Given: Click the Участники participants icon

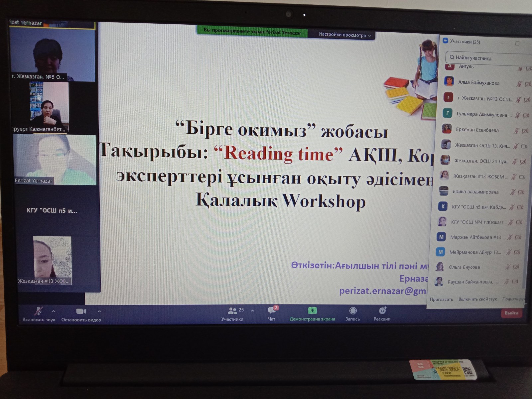Looking at the screenshot, I should [232, 311].
